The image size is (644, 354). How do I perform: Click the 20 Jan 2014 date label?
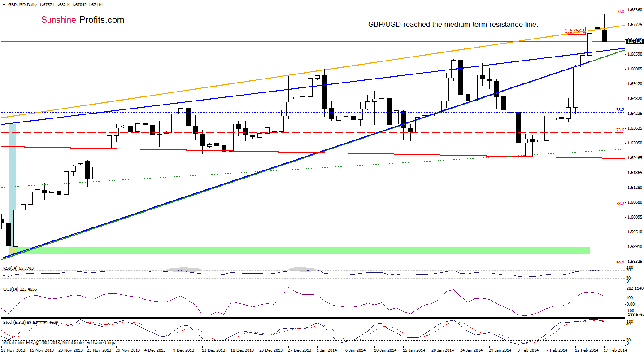443,350
